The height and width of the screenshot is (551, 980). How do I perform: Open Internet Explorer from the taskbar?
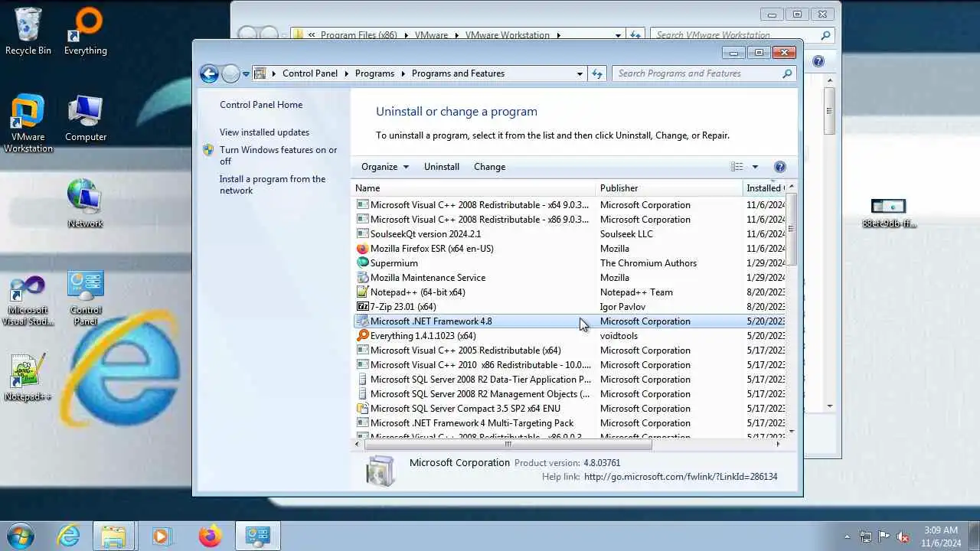tap(69, 536)
